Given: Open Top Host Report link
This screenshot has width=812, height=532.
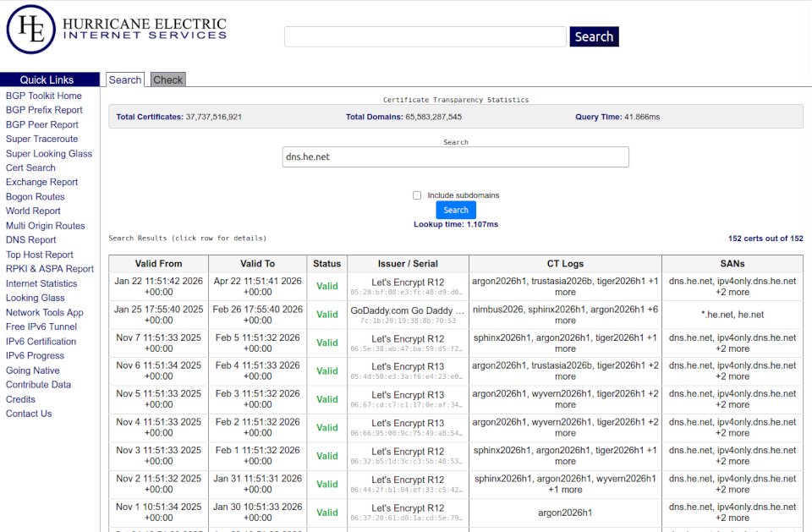Looking at the screenshot, I should 40,255.
